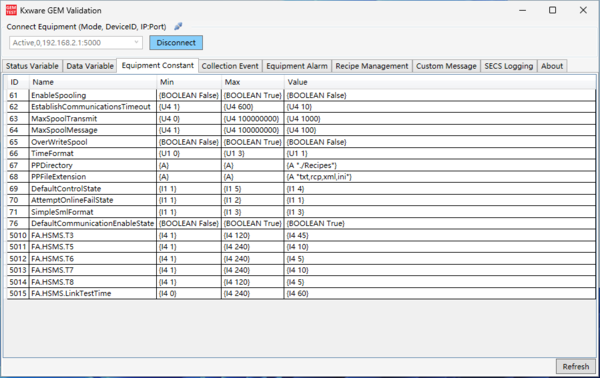Click the FA.HSMS.T8 max cell I4 120
This screenshot has width=600, height=378.
[x=253, y=282]
